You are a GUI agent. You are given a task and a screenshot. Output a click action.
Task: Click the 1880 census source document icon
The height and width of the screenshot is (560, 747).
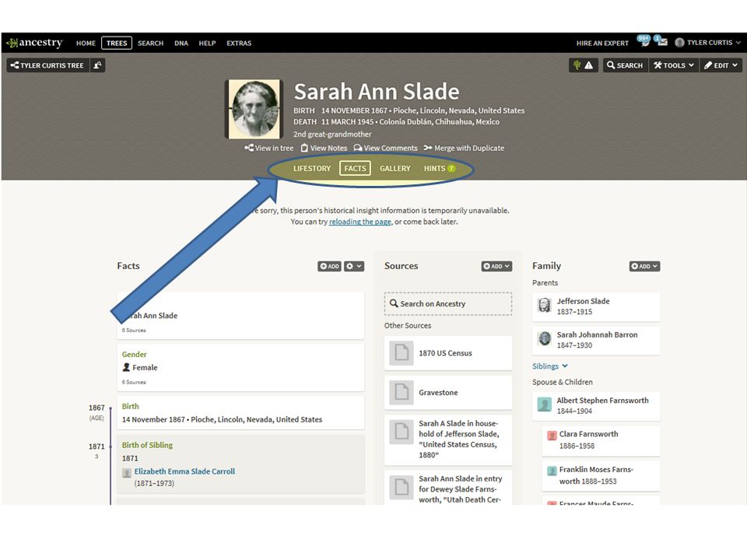point(402,432)
